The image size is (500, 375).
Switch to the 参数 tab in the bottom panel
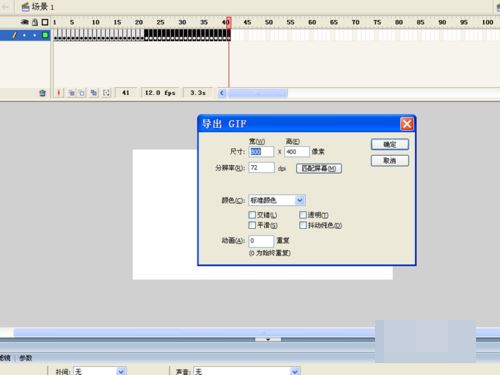[26, 358]
